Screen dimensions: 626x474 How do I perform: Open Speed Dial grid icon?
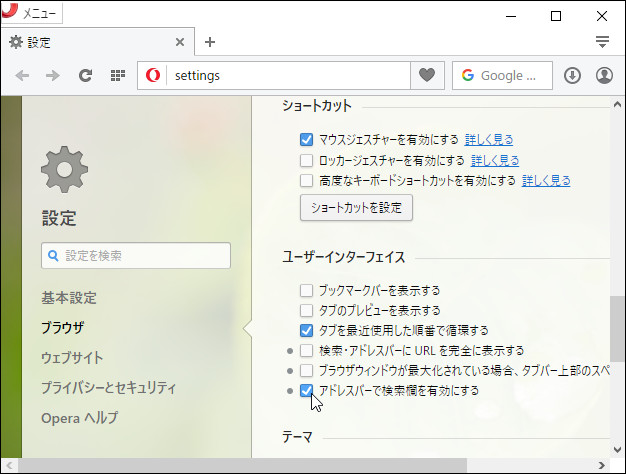(118, 75)
